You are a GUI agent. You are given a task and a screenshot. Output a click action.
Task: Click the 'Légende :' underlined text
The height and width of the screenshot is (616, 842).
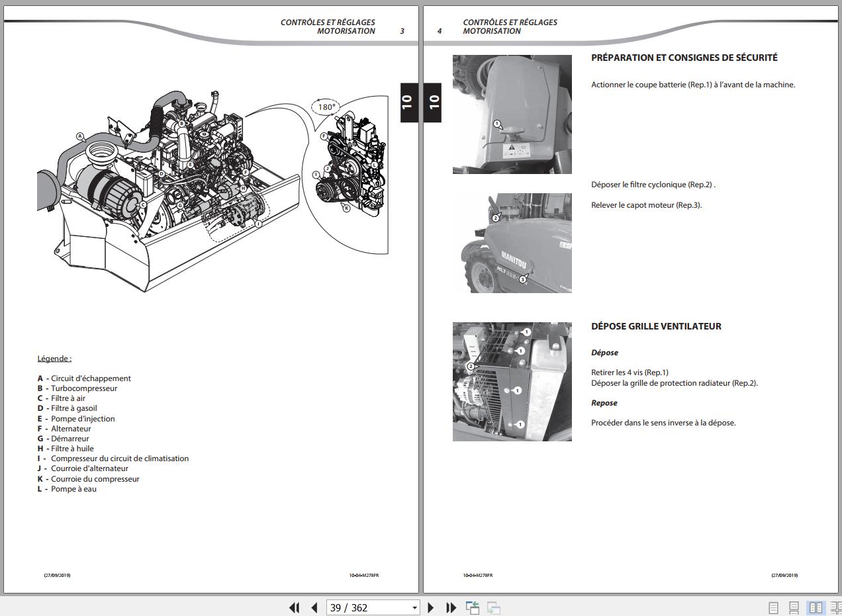point(54,359)
